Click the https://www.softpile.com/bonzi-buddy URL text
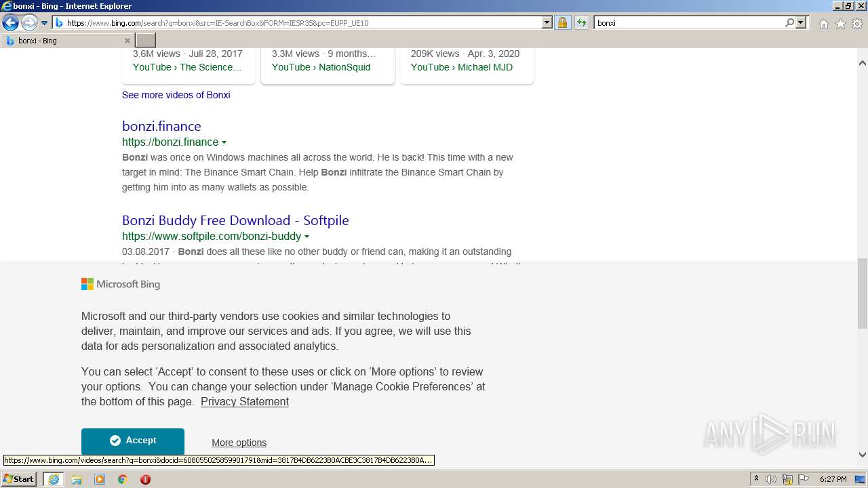 (212, 237)
